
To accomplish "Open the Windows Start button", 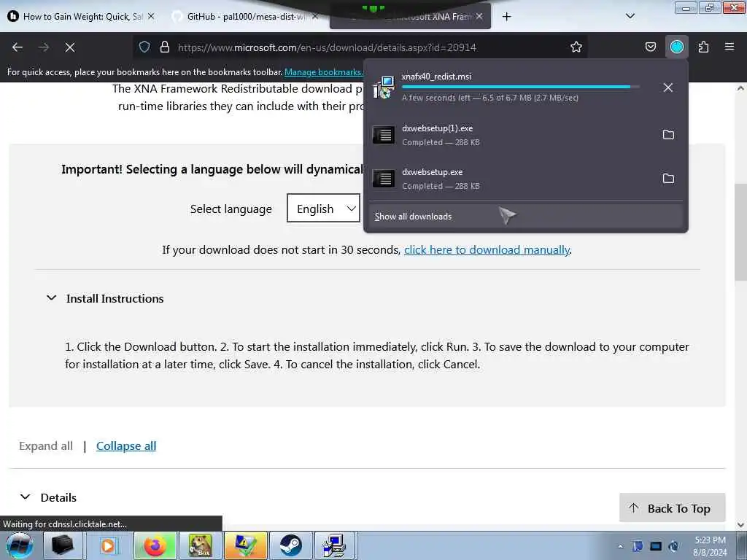I will [19, 545].
